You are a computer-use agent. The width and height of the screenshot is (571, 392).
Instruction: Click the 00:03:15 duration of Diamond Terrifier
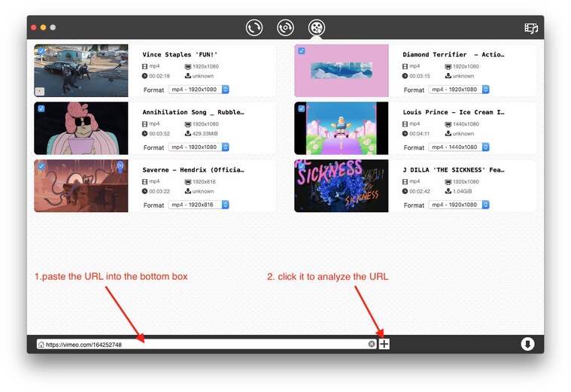[420, 76]
